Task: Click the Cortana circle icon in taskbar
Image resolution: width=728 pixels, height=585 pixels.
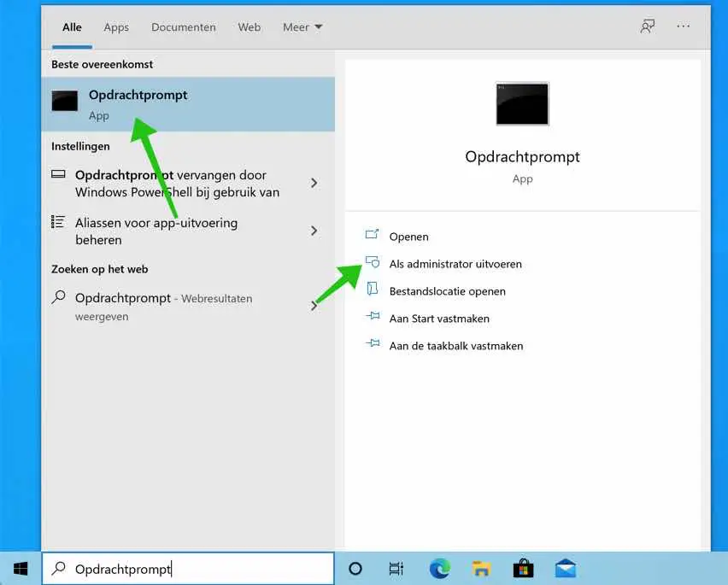Action: [x=355, y=569]
